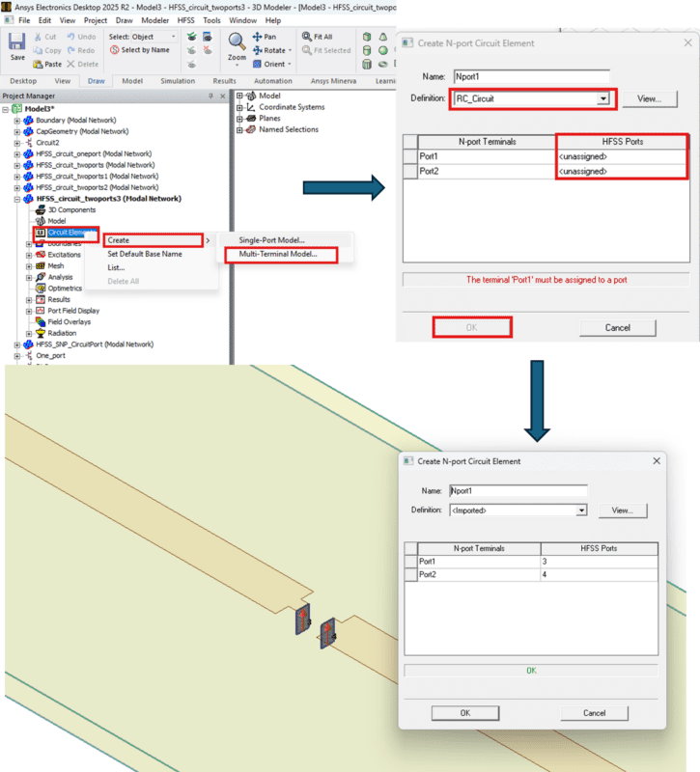The width and height of the screenshot is (700, 772).
Task: Click Cancel in the upper dialog
Action: (617, 328)
